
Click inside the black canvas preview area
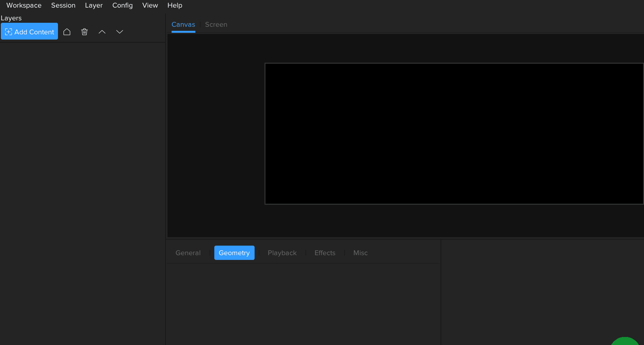[x=454, y=134]
